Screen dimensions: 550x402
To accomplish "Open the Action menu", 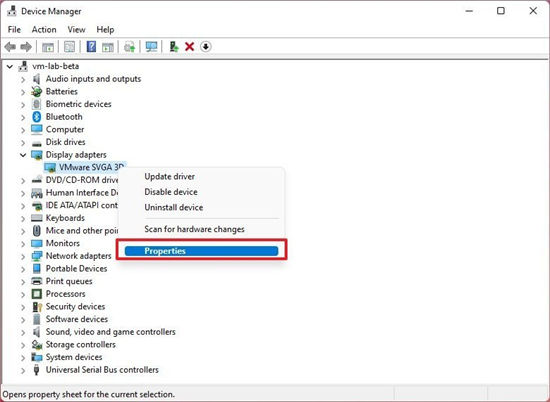I will click(x=44, y=29).
